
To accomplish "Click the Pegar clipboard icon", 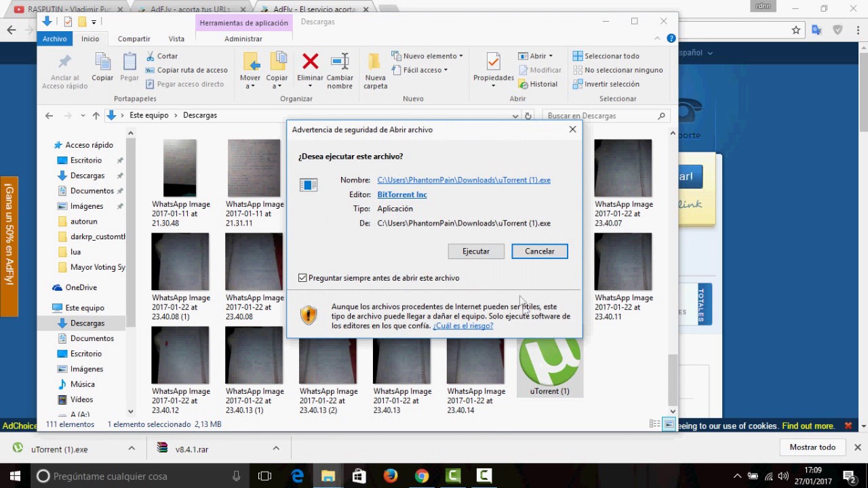I will point(130,62).
